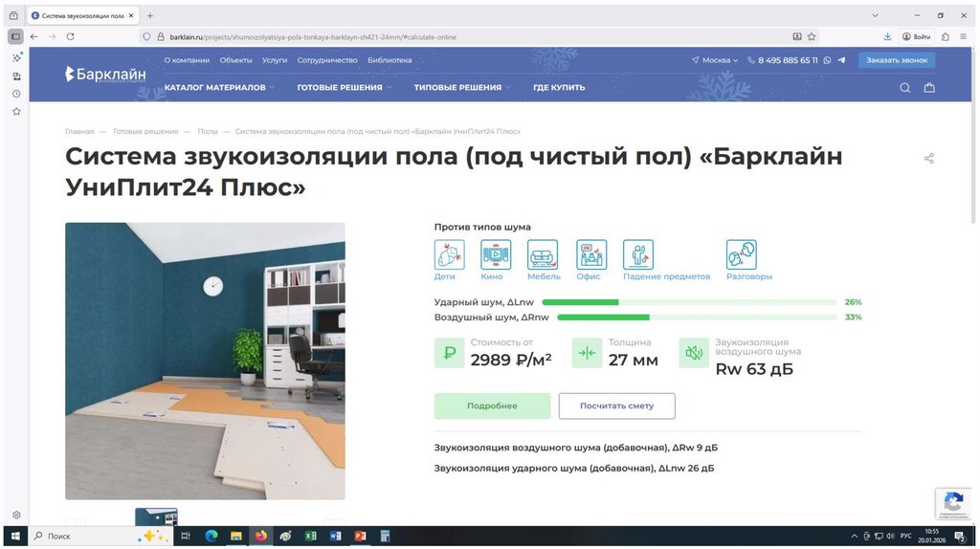This screenshot has height=549, width=980.
Task: Open the site search magnifier icon
Action: (x=904, y=88)
